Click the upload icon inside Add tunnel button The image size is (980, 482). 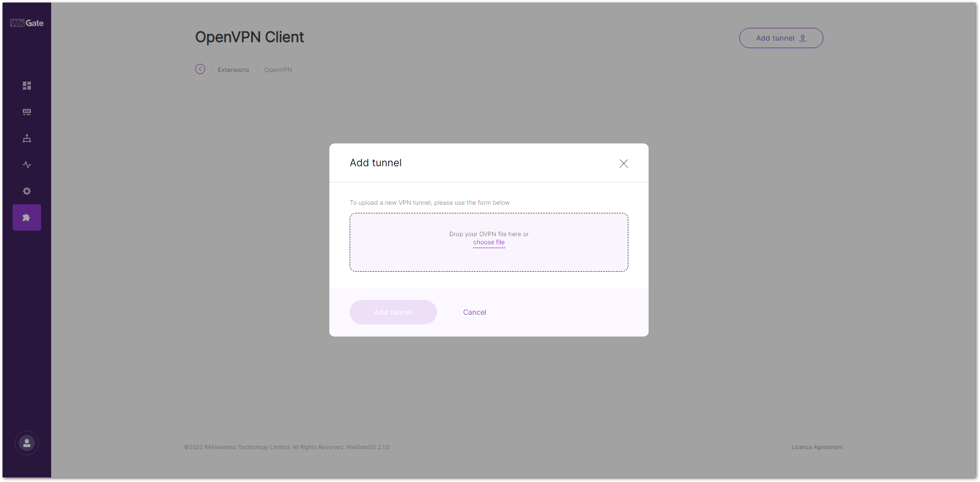[803, 38]
